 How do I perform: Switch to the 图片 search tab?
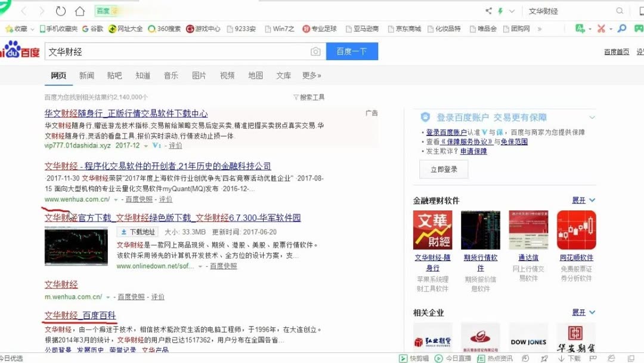(200, 75)
